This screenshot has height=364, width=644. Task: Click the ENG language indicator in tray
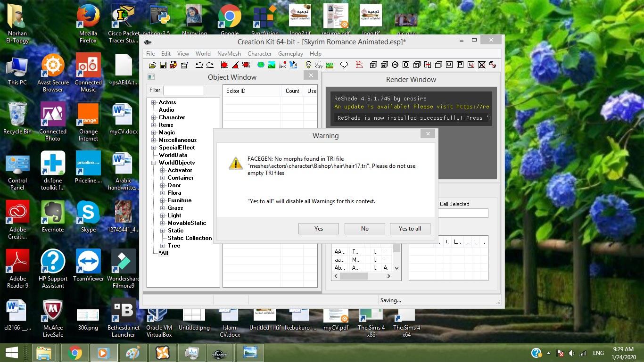[598, 353]
